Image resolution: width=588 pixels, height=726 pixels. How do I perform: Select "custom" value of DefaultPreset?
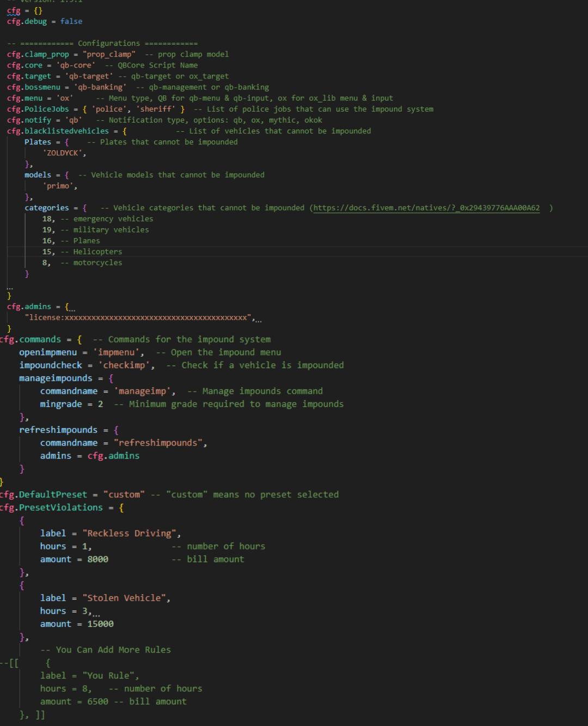(x=124, y=495)
